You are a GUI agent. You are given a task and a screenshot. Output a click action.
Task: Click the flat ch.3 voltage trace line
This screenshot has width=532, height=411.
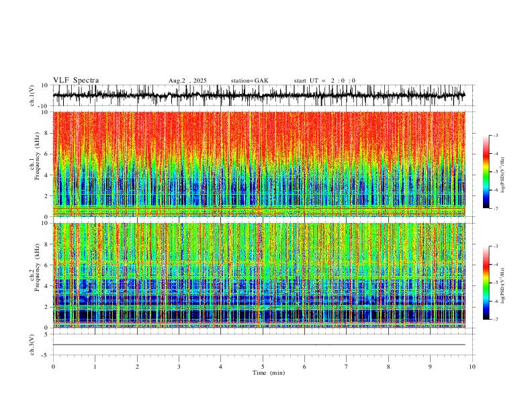point(259,345)
